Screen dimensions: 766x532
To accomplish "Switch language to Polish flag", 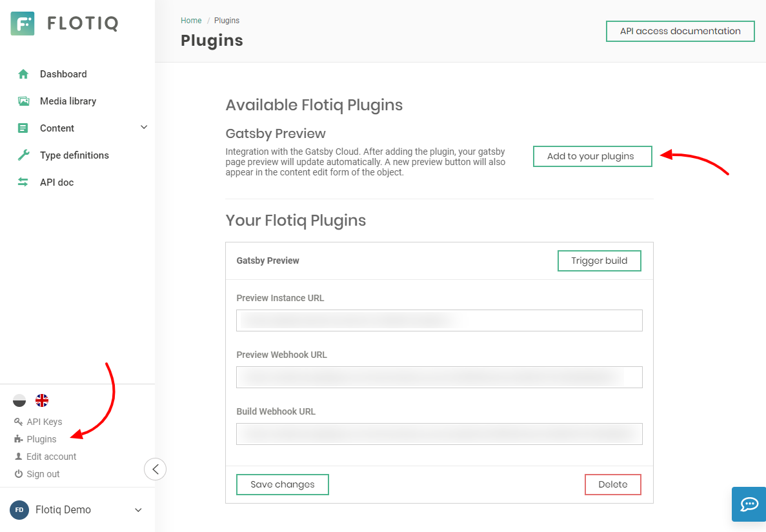I will point(19,400).
